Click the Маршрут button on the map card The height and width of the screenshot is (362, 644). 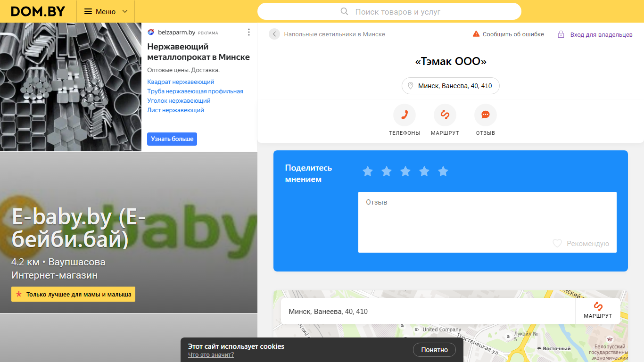598,311
